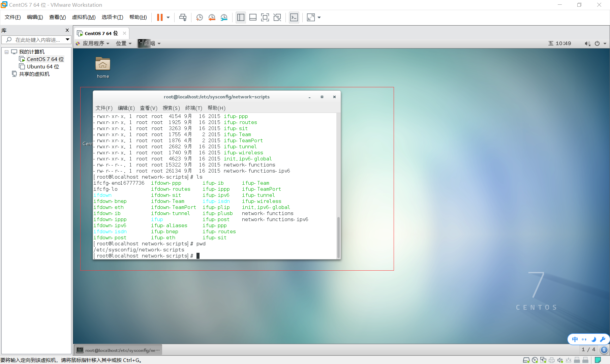610x364 pixels.
Task: Click the GNOME power icon
Action: pyautogui.click(x=597, y=43)
